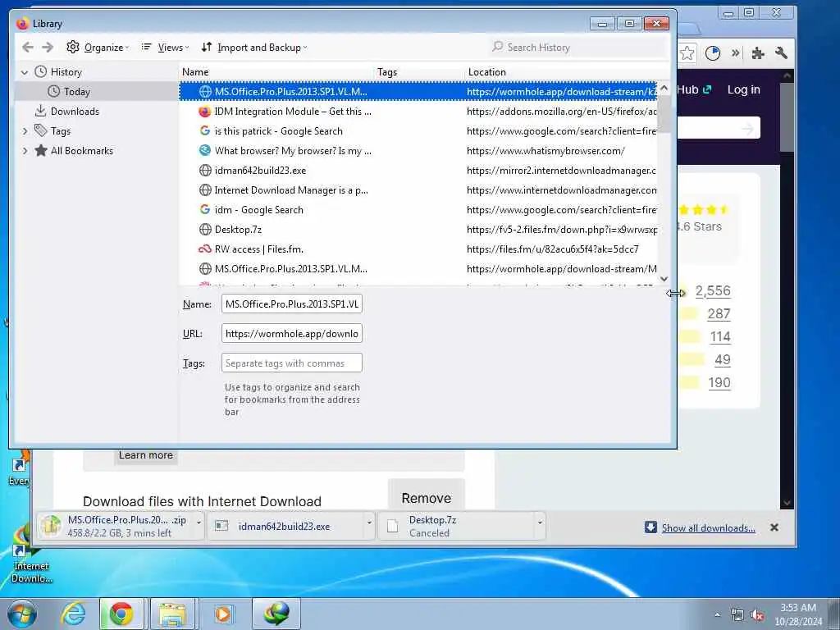Open the 114 reviews link
The width and height of the screenshot is (840, 630).
pos(720,337)
